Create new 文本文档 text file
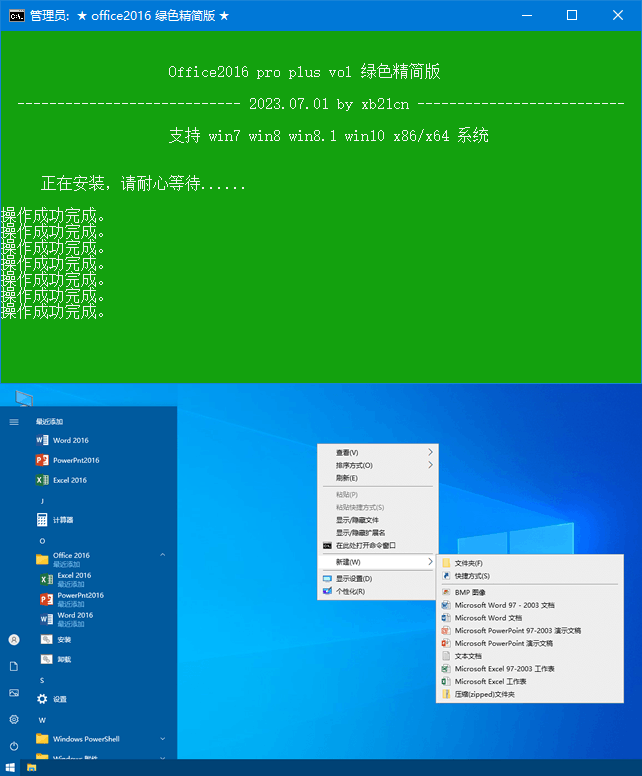The width and height of the screenshot is (642, 776). [x=530, y=656]
